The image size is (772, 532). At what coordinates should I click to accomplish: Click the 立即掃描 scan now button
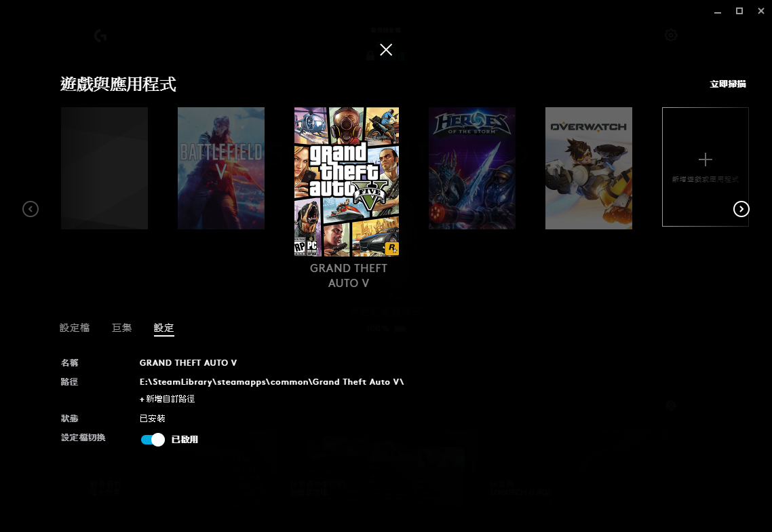click(x=728, y=83)
